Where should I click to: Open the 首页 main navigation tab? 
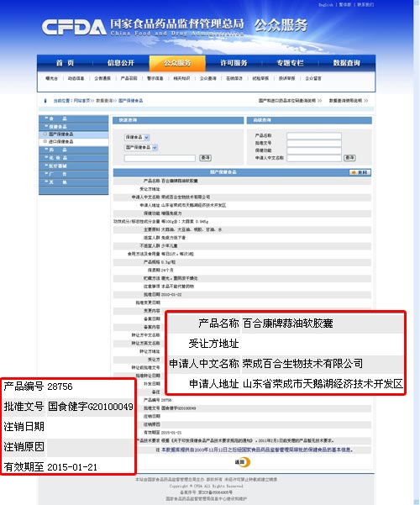(x=65, y=63)
